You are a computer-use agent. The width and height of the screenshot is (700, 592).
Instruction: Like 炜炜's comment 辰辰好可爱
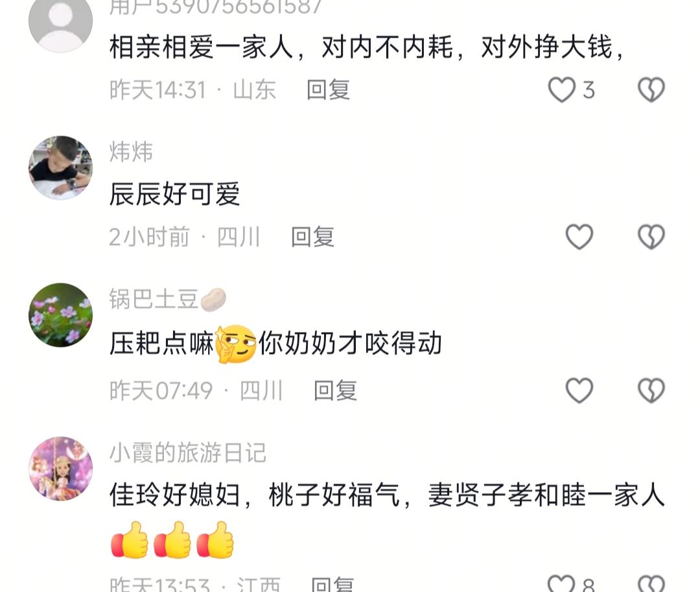point(579,237)
